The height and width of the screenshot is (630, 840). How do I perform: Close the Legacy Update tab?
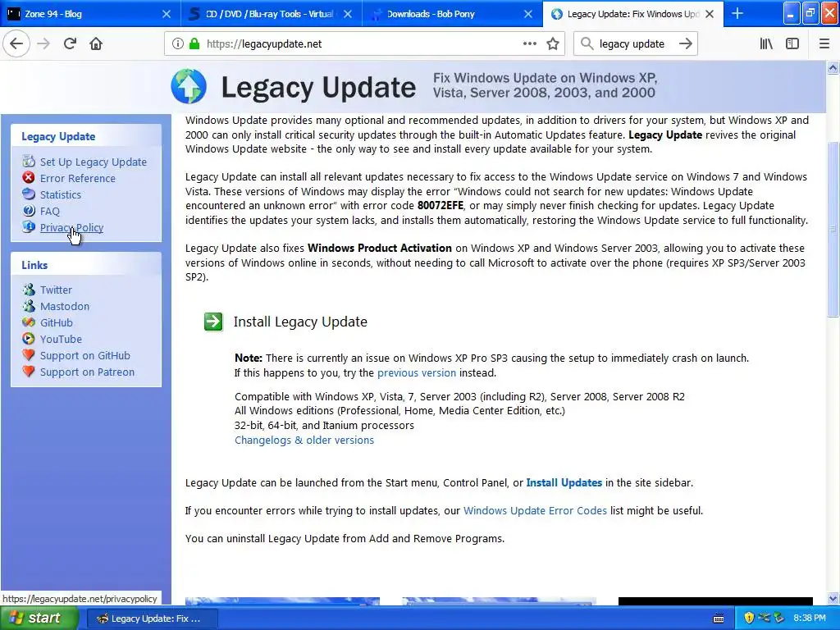710,14
